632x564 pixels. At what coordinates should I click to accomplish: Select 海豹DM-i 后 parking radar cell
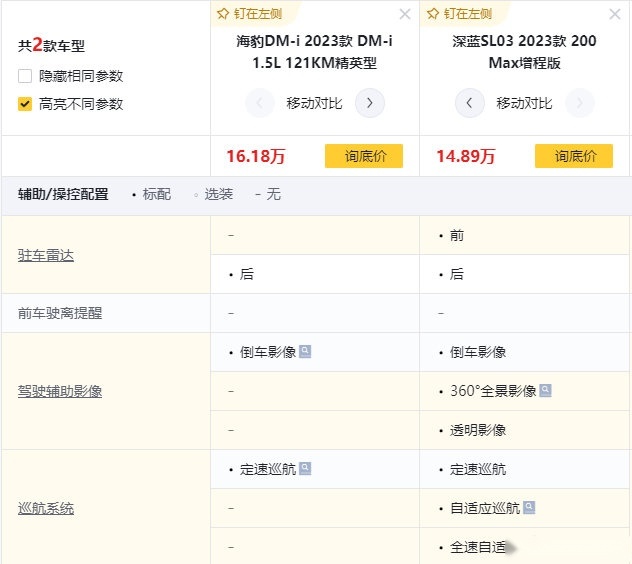pyautogui.click(x=315, y=274)
